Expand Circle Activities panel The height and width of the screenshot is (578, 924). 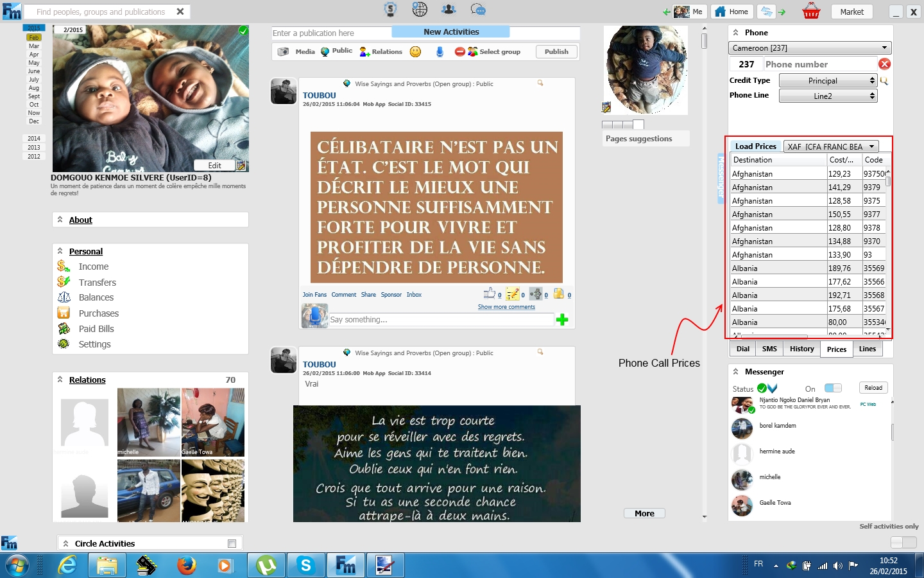coord(65,543)
